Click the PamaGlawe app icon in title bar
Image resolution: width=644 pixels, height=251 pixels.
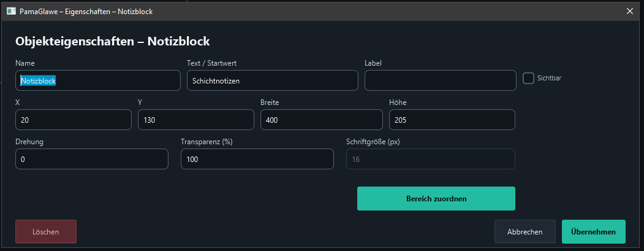11,11
